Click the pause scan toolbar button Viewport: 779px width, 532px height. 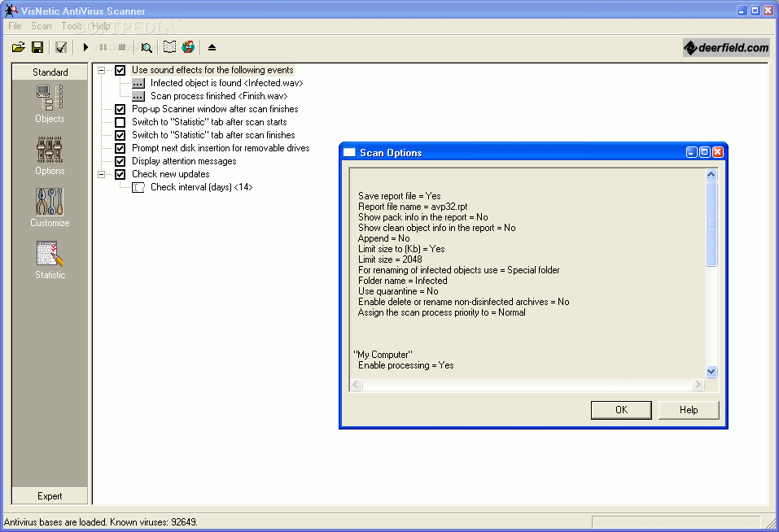[103, 47]
